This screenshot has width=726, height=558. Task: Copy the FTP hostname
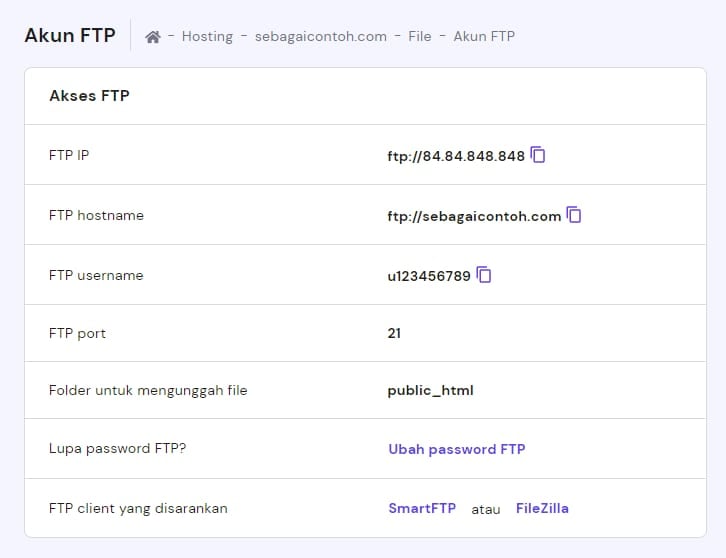(x=574, y=215)
